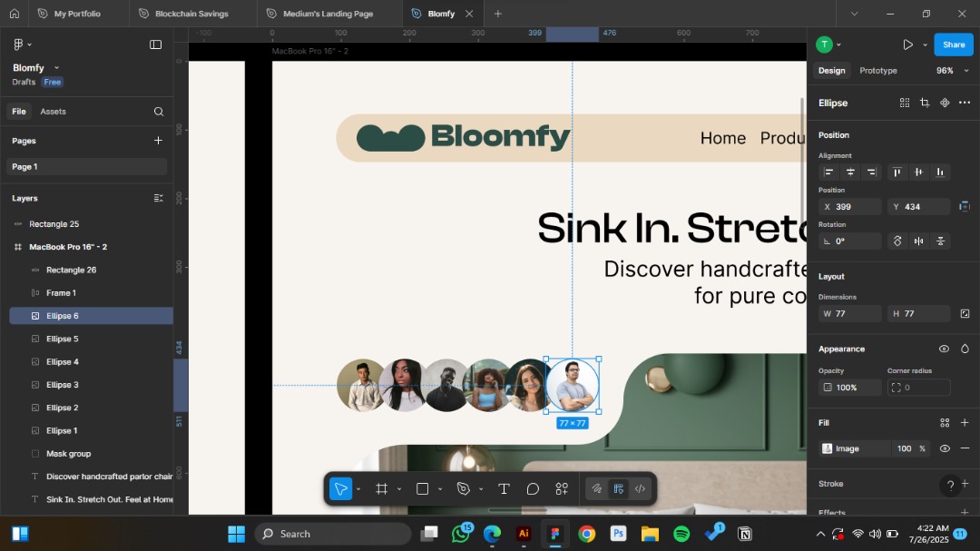Align vertical centers icon
980x551 pixels.
point(918,172)
